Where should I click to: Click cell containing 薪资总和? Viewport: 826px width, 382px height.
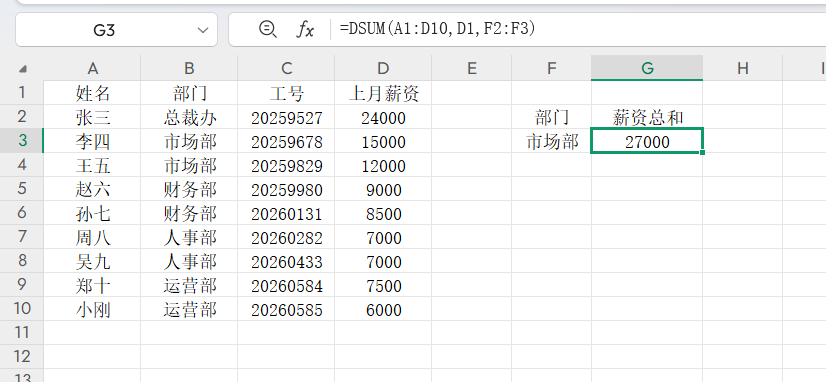coord(647,117)
